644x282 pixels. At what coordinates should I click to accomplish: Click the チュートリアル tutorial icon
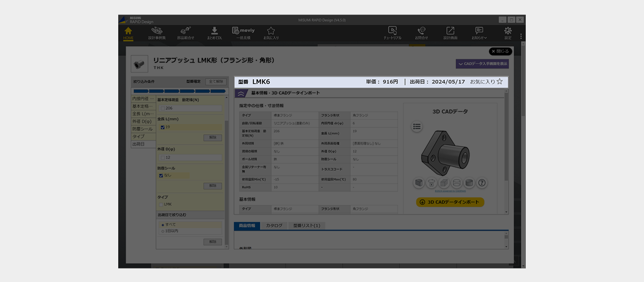(392, 33)
